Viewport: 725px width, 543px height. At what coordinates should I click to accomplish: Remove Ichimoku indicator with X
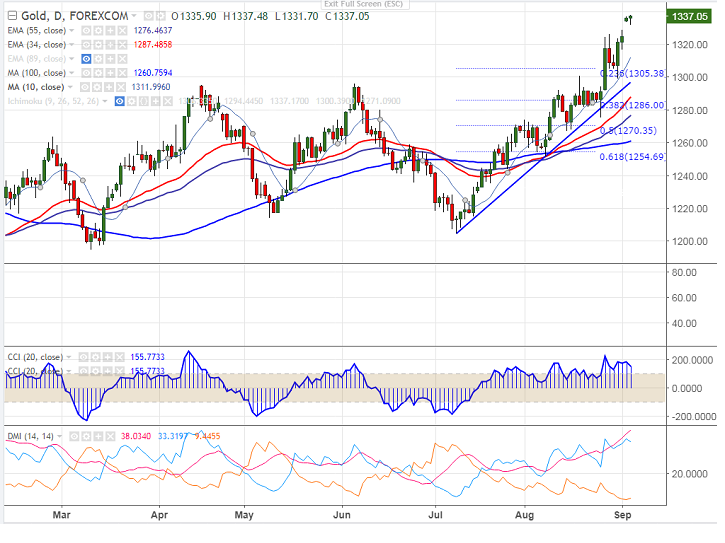[x=168, y=101]
